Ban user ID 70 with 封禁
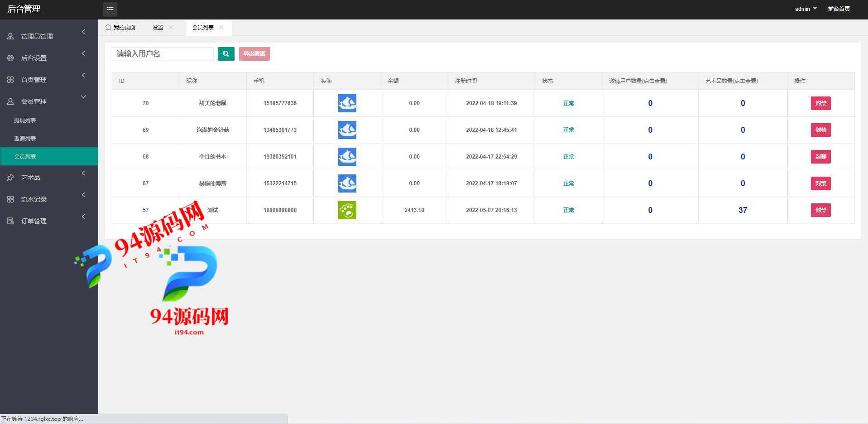The image size is (868, 424). [821, 103]
